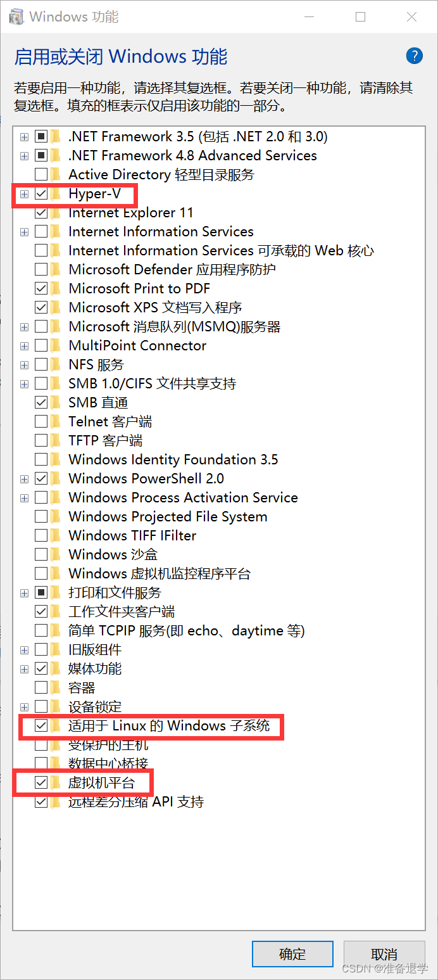438x980 pixels.
Task: Click the folder icon beside Windows 沙盒
Action: [56, 554]
